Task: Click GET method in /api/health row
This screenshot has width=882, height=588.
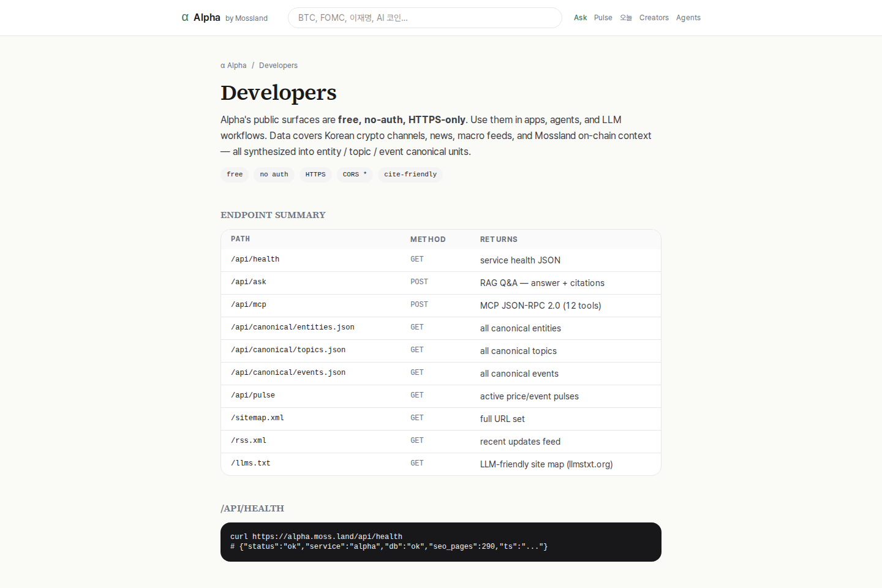Action: point(417,259)
